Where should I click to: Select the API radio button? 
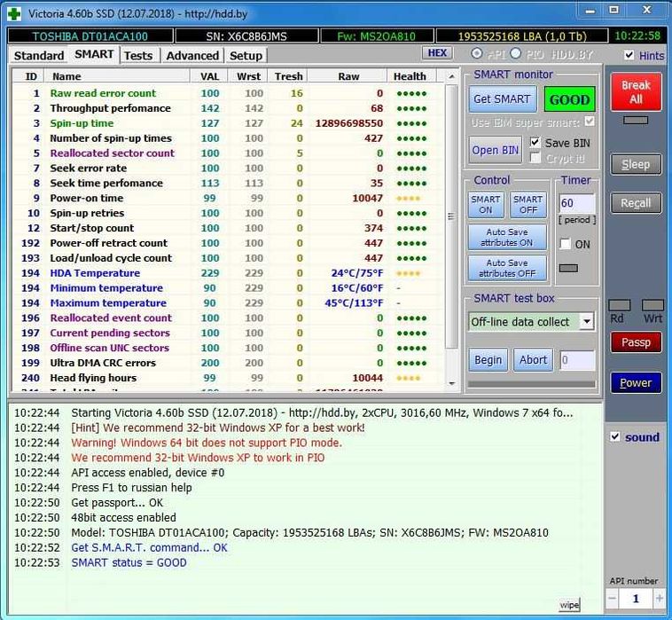pyautogui.click(x=476, y=54)
